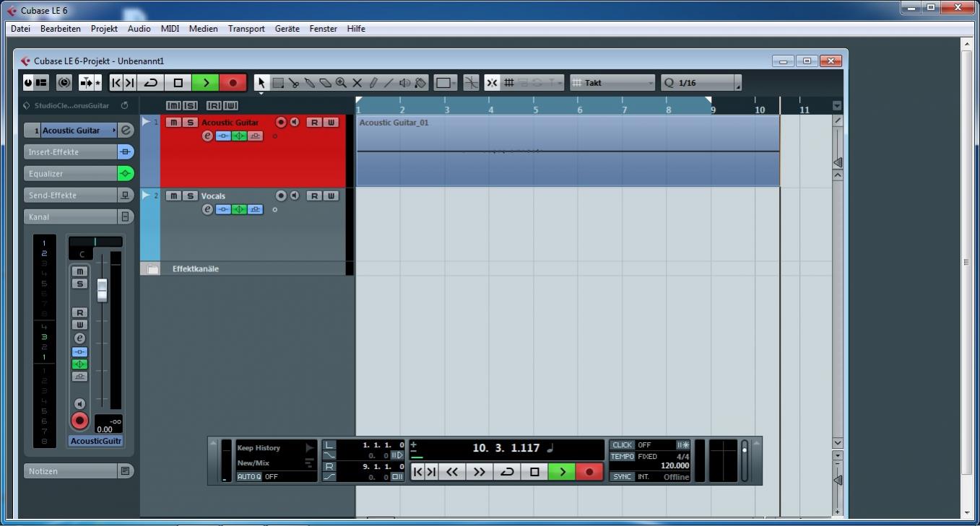This screenshot has height=526, width=980.
Task: Toggle CLICK metronome in transport panel
Action: pos(622,445)
